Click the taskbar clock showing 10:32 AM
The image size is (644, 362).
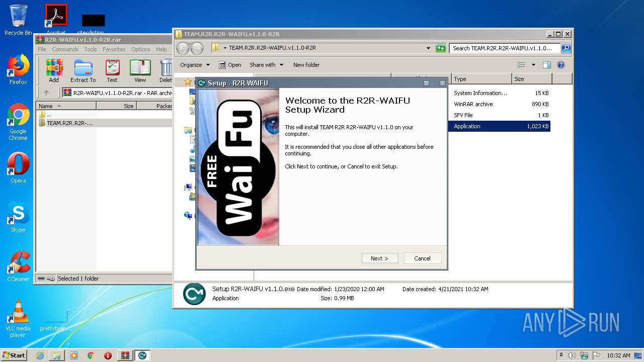(618, 355)
